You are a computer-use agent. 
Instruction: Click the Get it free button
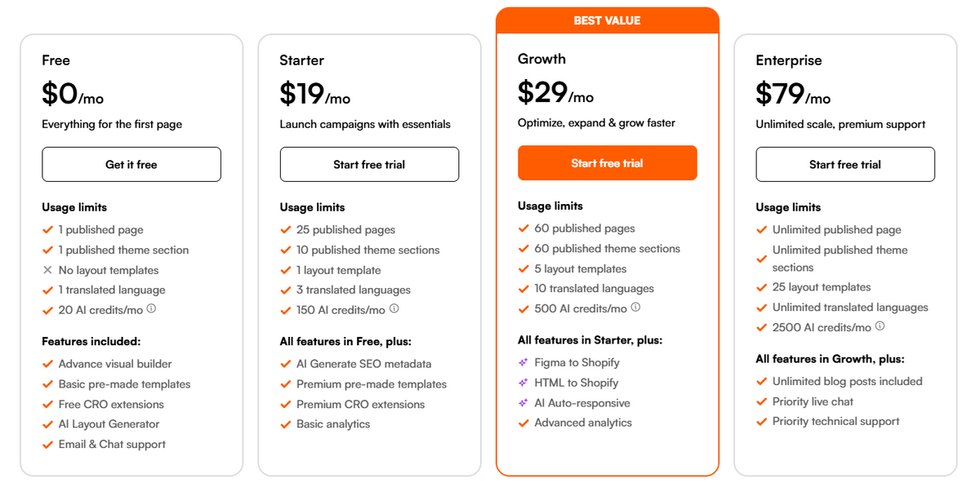(131, 164)
